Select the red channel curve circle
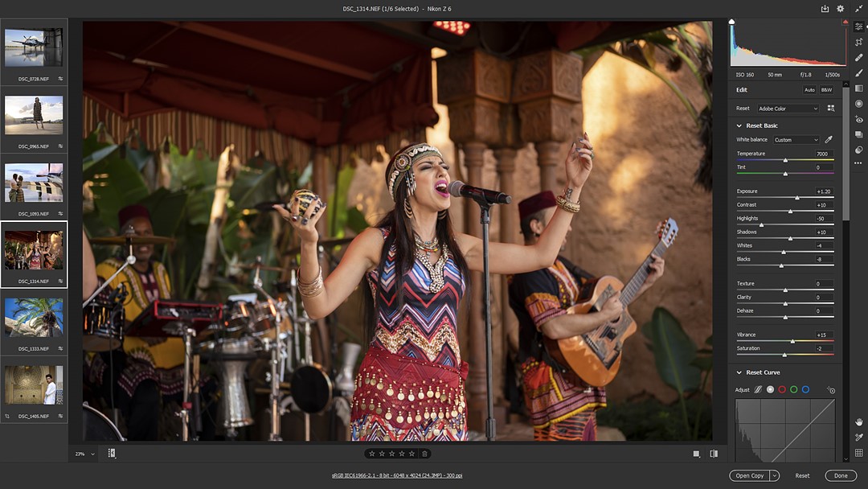 pos(782,389)
